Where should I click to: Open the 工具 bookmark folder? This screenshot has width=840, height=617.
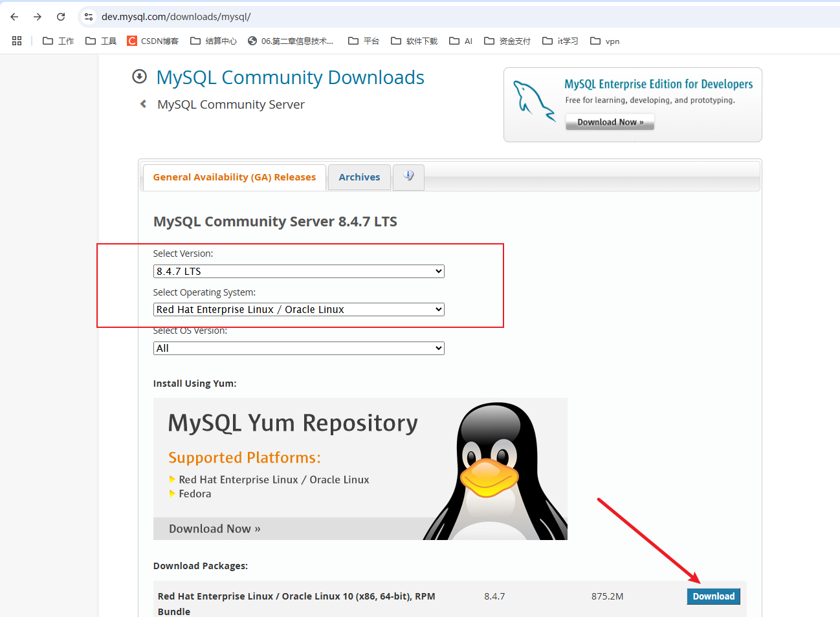point(101,41)
